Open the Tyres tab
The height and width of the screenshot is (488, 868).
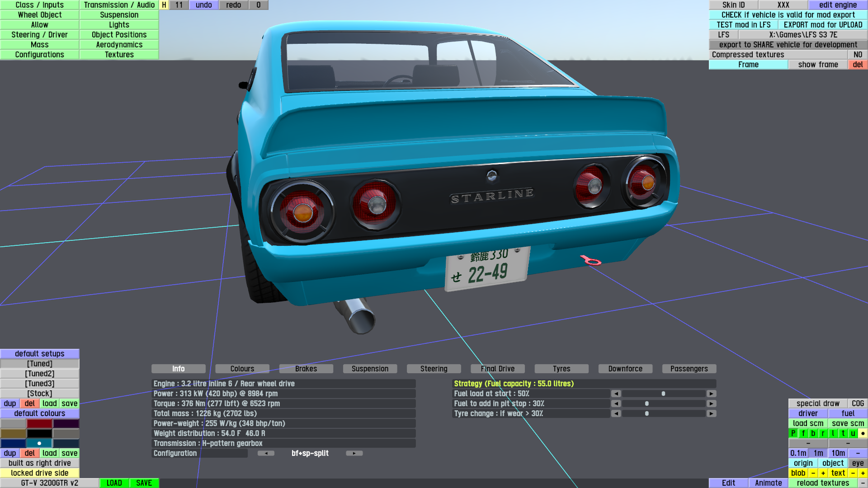[561, 369]
